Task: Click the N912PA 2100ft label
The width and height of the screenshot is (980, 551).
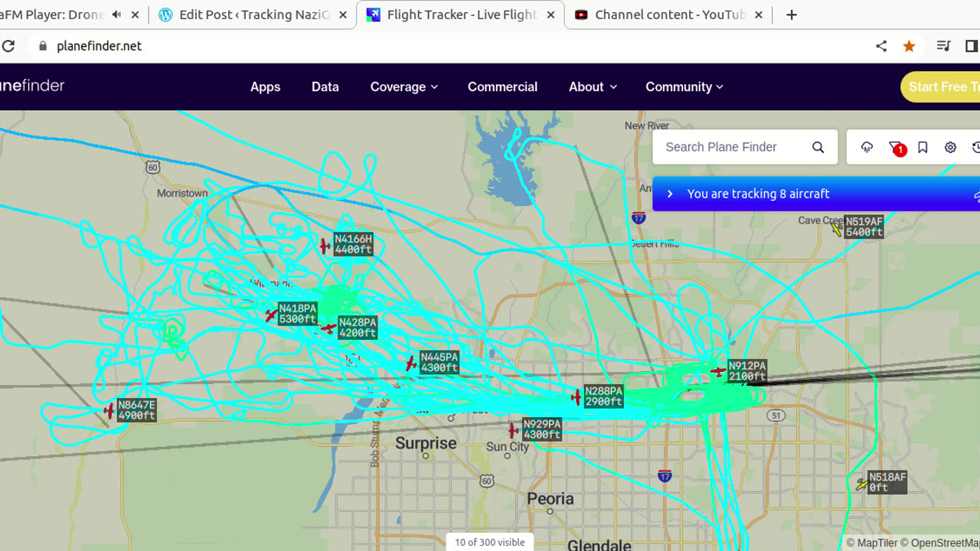Action: click(x=746, y=371)
